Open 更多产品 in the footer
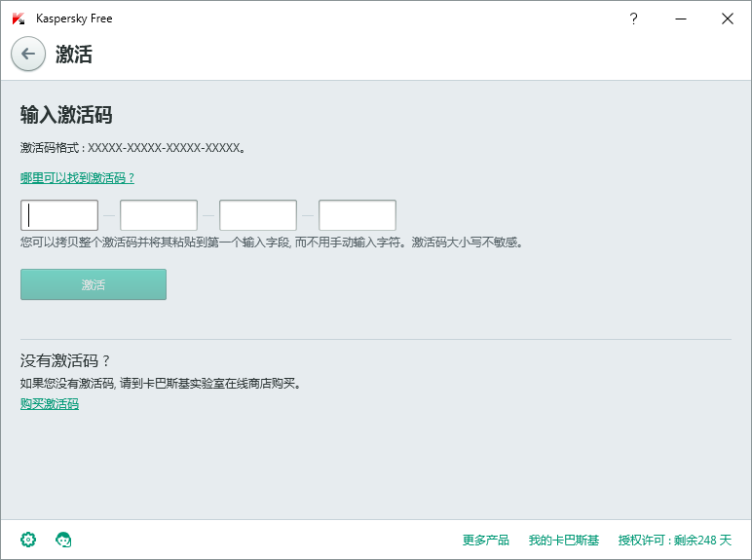Image resolution: width=752 pixels, height=560 pixels. pyautogui.click(x=486, y=541)
